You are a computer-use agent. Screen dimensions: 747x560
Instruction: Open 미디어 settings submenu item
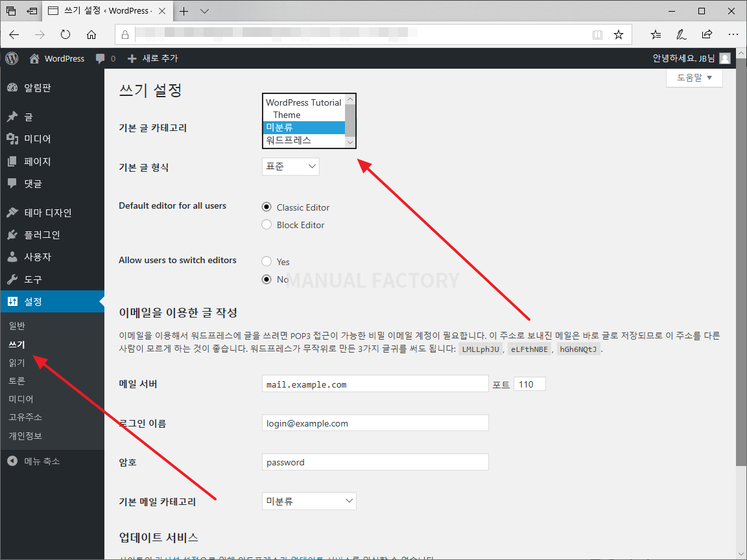tap(21, 399)
